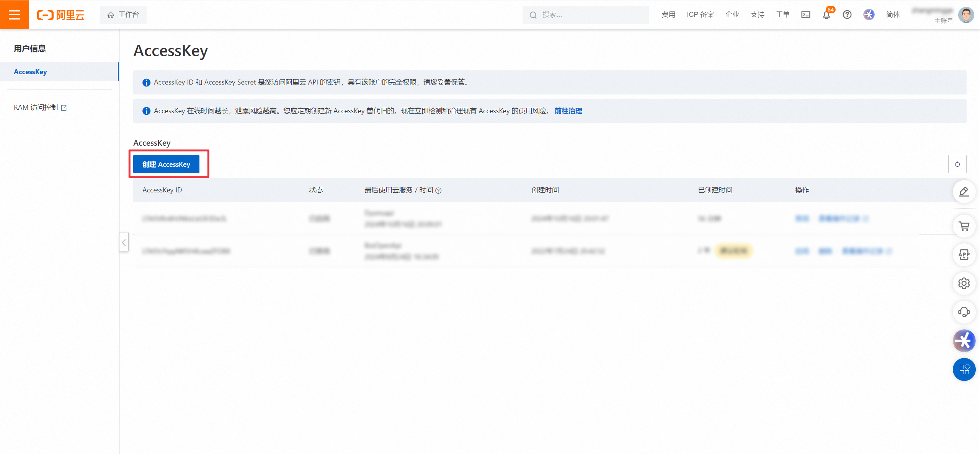Open the 企业 menu
980x454 pixels.
pos(732,15)
